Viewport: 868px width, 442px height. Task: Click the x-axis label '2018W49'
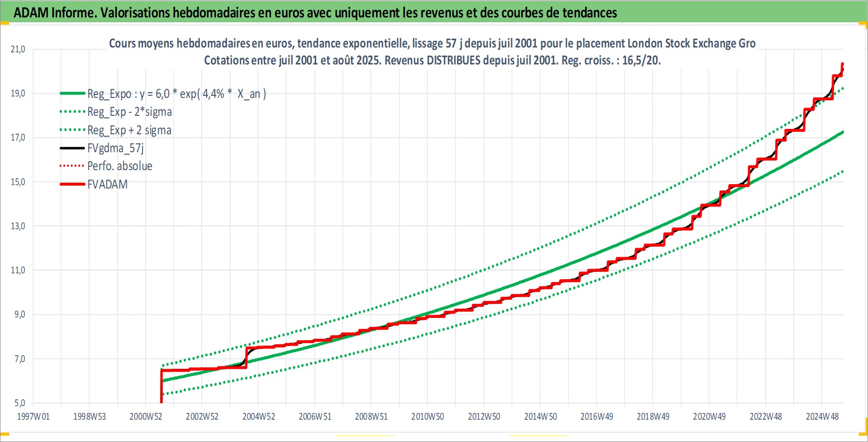click(653, 416)
